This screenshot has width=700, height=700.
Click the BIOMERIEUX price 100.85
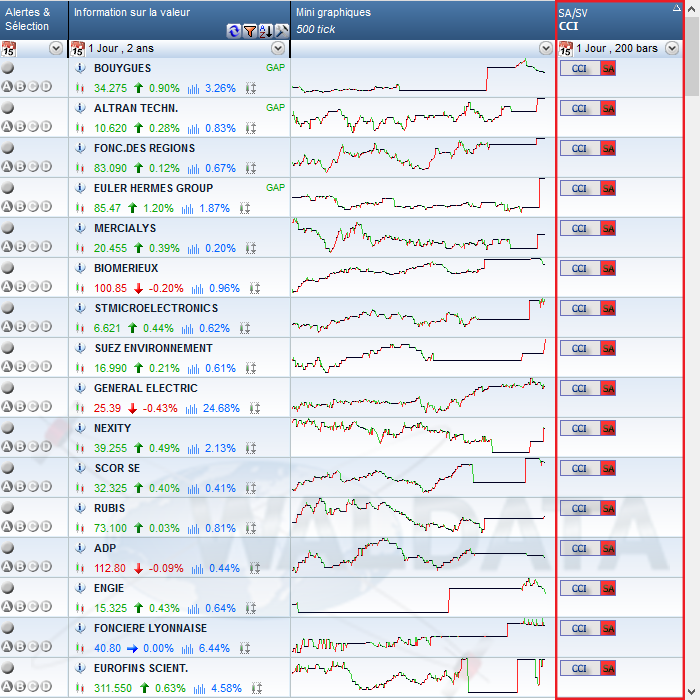pyautogui.click(x=111, y=288)
